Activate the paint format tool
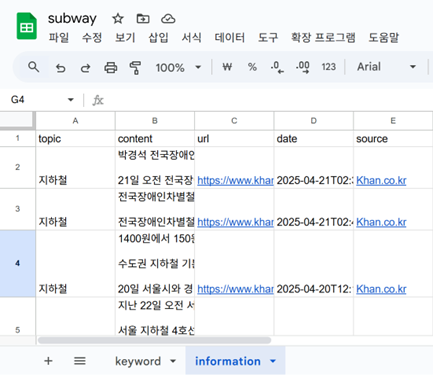The image size is (433, 375). pyautogui.click(x=135, y=68)
